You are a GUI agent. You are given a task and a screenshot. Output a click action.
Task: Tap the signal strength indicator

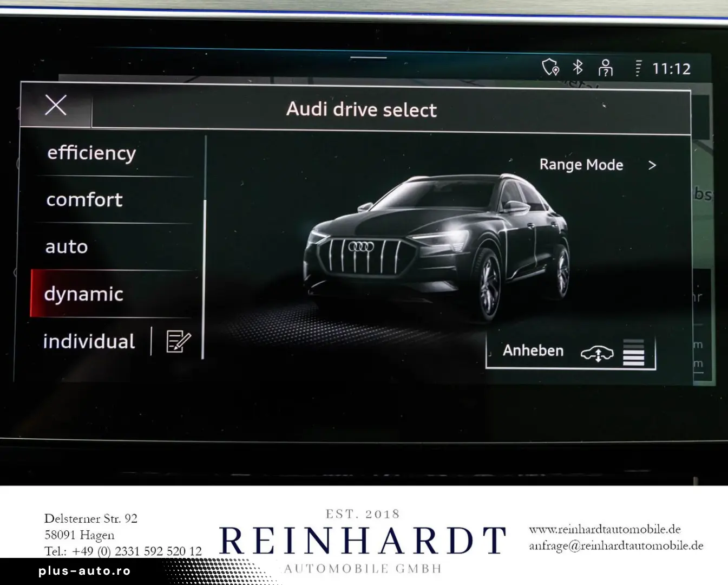[638, 68]
